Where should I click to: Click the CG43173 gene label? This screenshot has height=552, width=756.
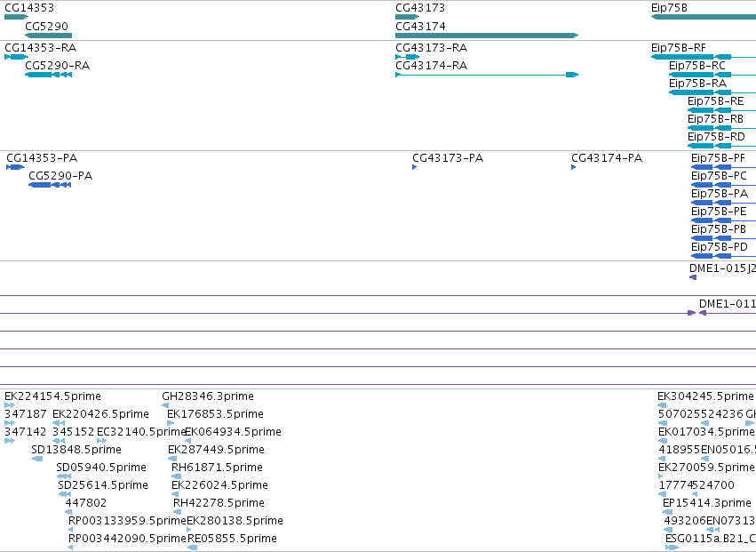point(420,8)
